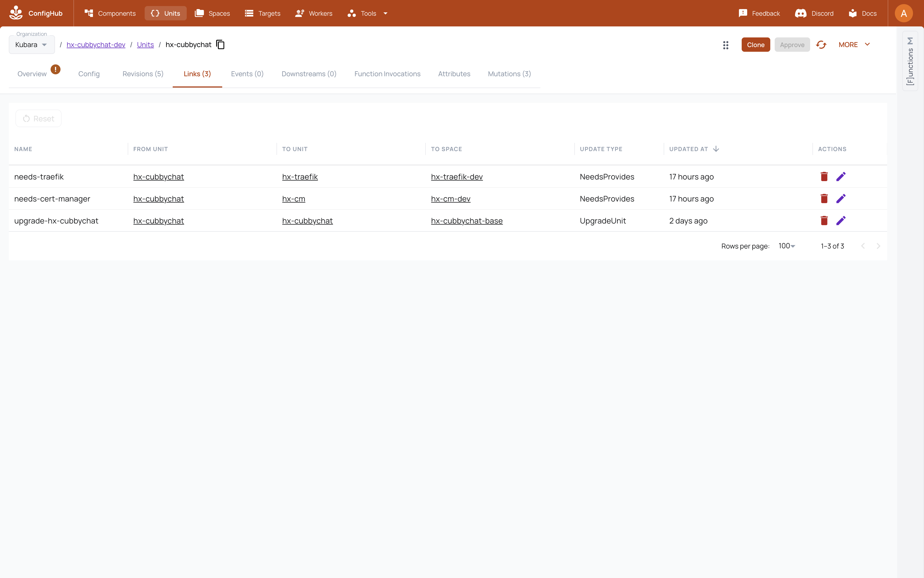924x578 pixels.
Task: Sort by the TO UNIT column header
Action: pos(295,149)
